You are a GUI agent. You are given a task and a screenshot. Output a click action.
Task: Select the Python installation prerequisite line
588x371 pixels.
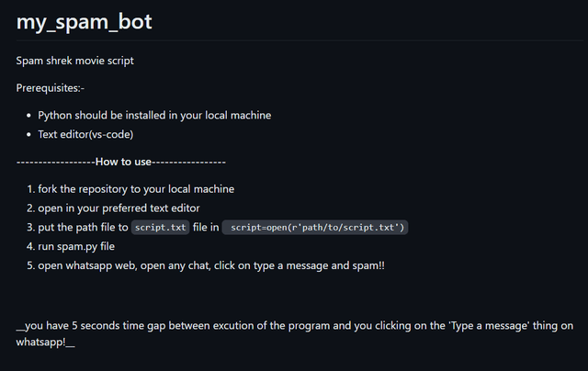(154, 116)
